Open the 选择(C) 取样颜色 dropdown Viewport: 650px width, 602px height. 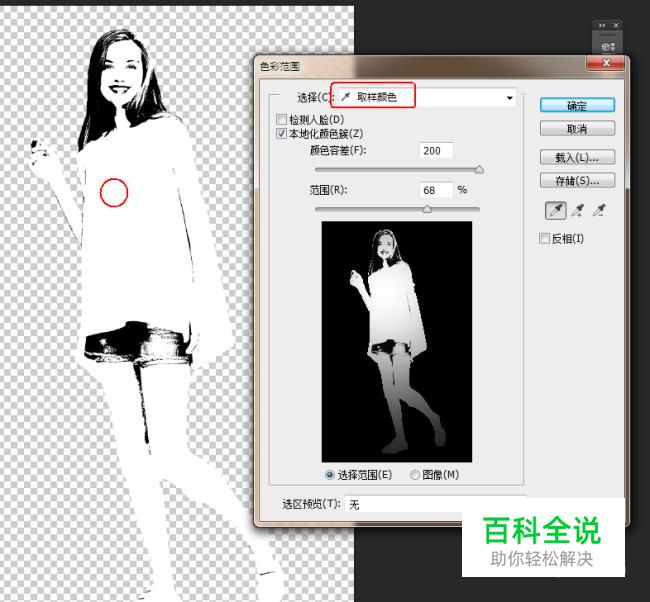[426, 97]
